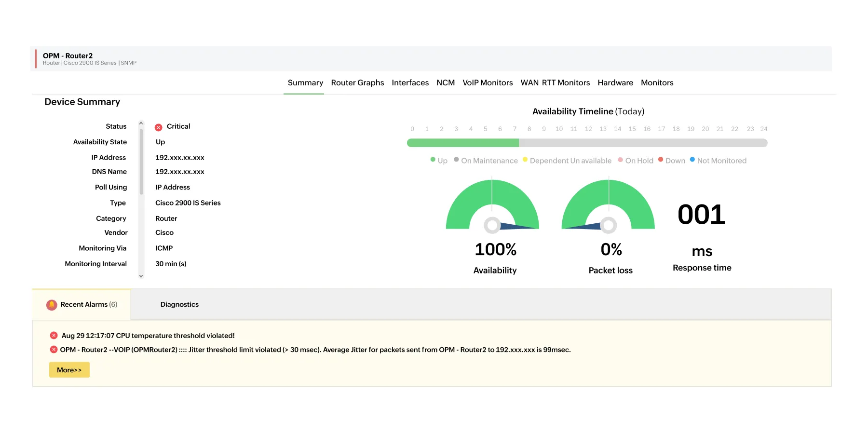The image size is (868, 434).
Task: Select the Diagnostics tab
Action: pyautogui.click(x=179, y=305)
